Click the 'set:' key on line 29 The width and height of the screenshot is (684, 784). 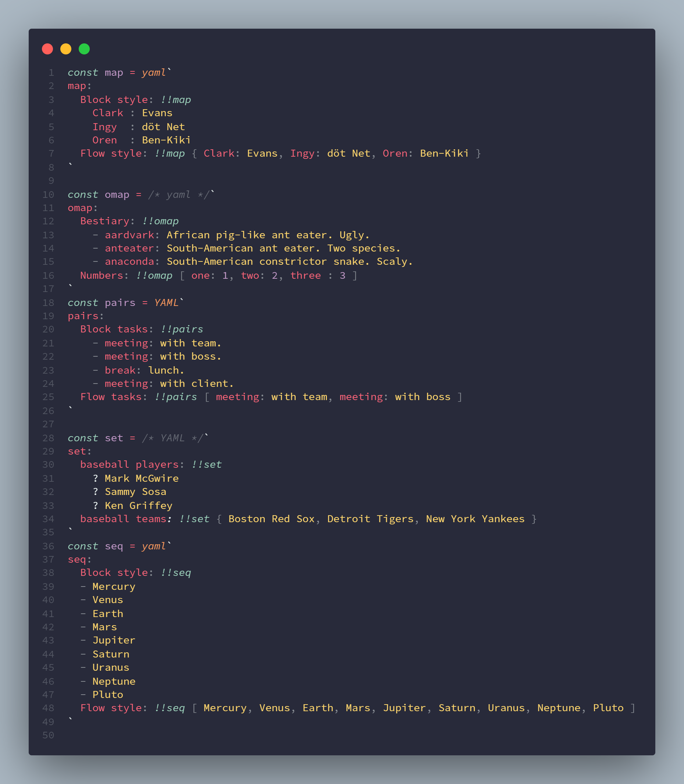(79, 451)
